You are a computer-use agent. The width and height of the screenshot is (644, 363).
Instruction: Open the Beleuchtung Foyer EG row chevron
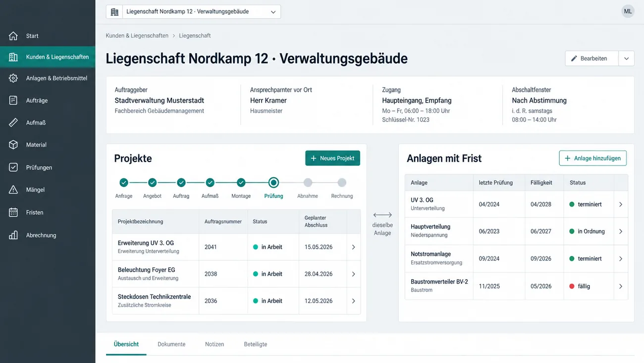point(353,274)
